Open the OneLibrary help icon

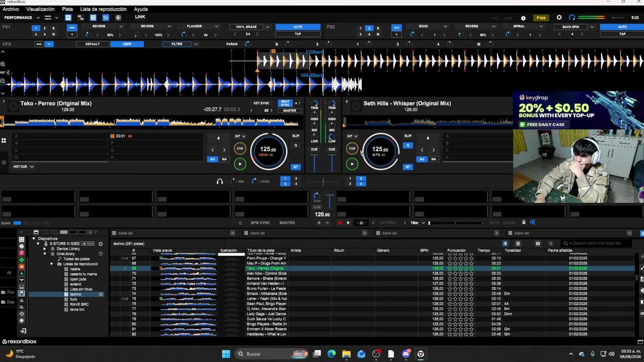(x=101, y=254)
